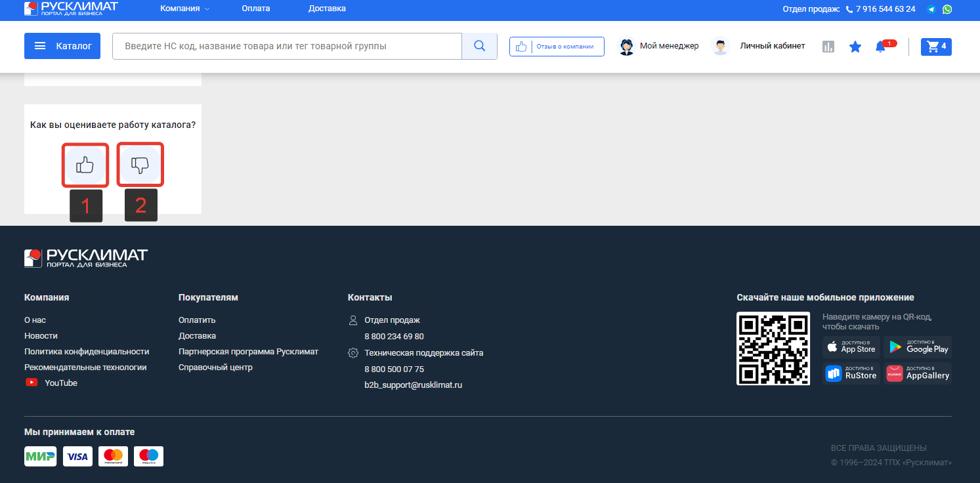Open App Store download badge
The height and width of the screenshot is (483, 980).
(x=851, y=346)
